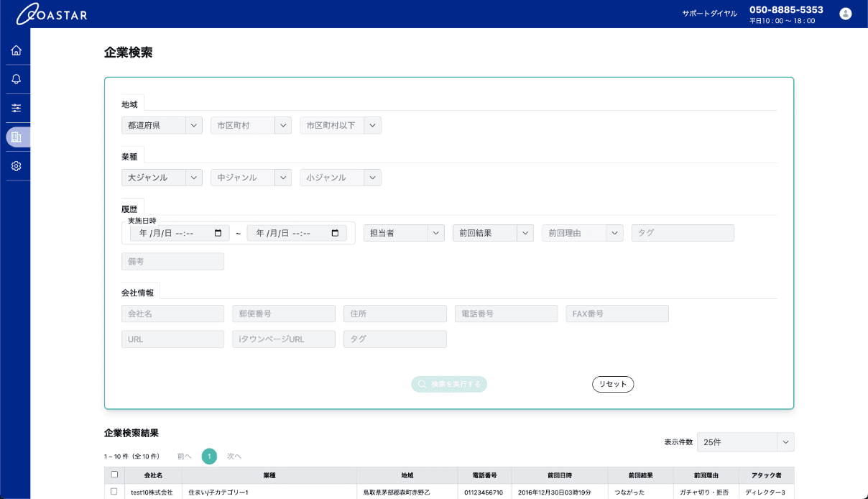
Task: Change 表示件数 dropdown showing 25件
Action: coord(745,442)
